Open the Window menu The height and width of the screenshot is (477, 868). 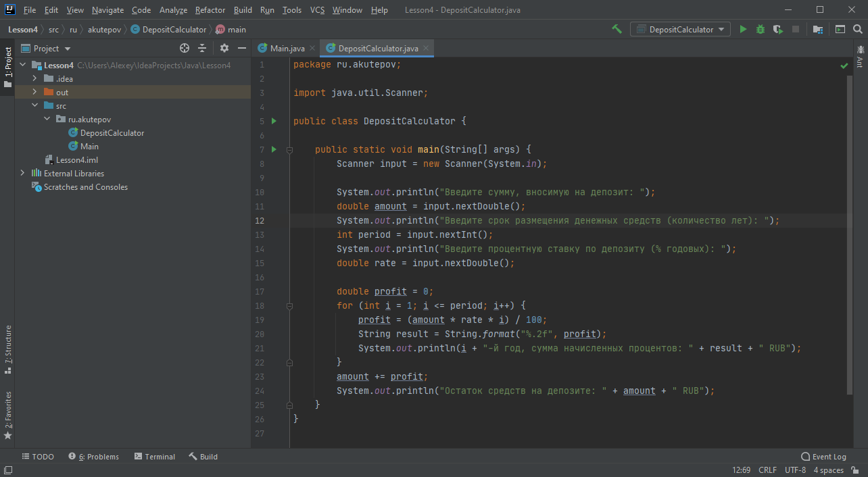347,10
